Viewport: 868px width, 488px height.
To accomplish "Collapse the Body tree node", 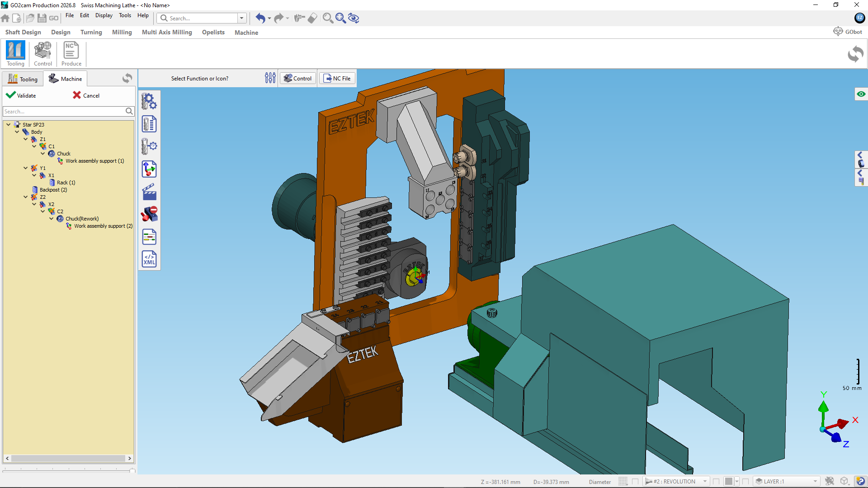I will [17, 132].
